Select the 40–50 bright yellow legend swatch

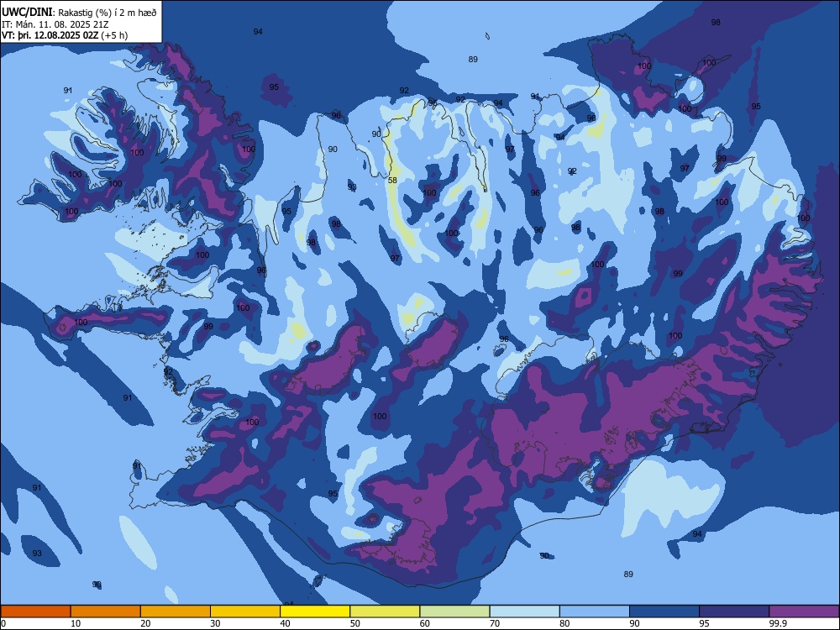coord(315,612)
